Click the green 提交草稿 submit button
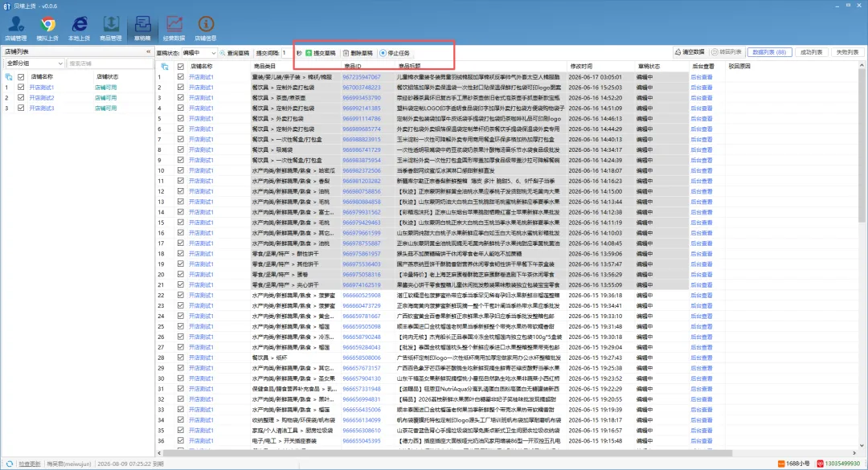 (x=321, y=53)
